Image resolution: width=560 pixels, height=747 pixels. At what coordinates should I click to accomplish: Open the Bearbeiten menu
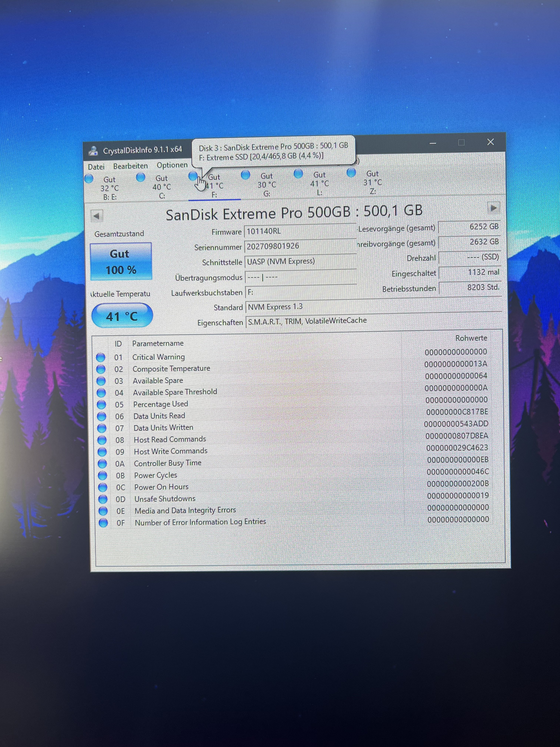(130, 166)
